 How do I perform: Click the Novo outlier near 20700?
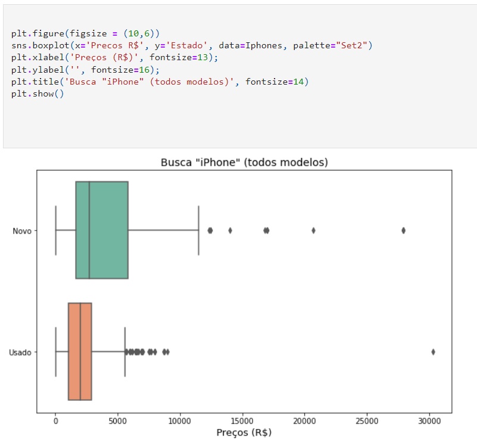coord(313,231)
